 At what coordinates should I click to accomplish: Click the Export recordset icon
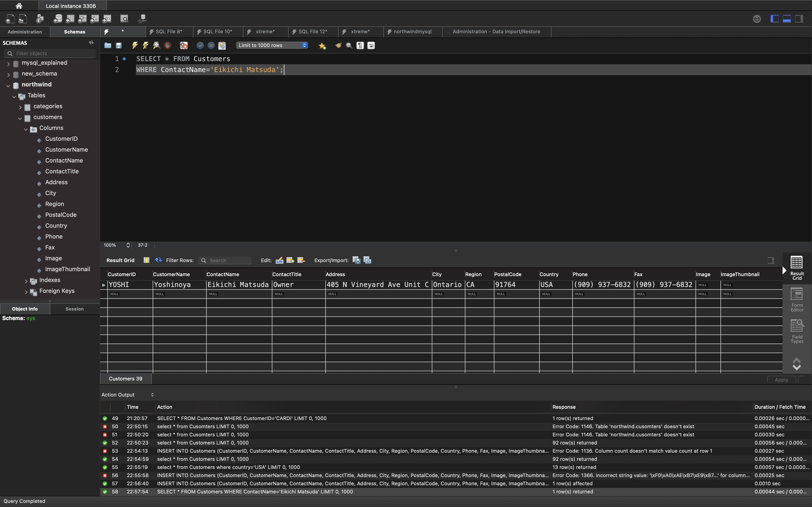pyautogui.click(x=356, y=260)
